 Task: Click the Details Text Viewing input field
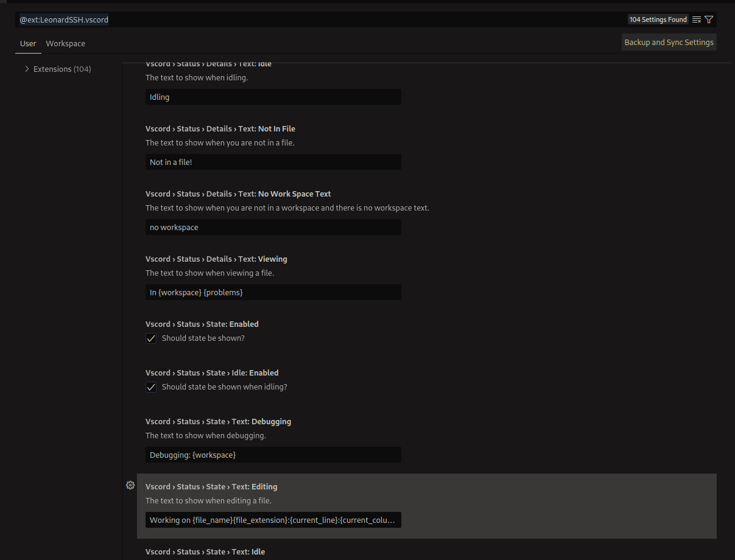(273, 292)
